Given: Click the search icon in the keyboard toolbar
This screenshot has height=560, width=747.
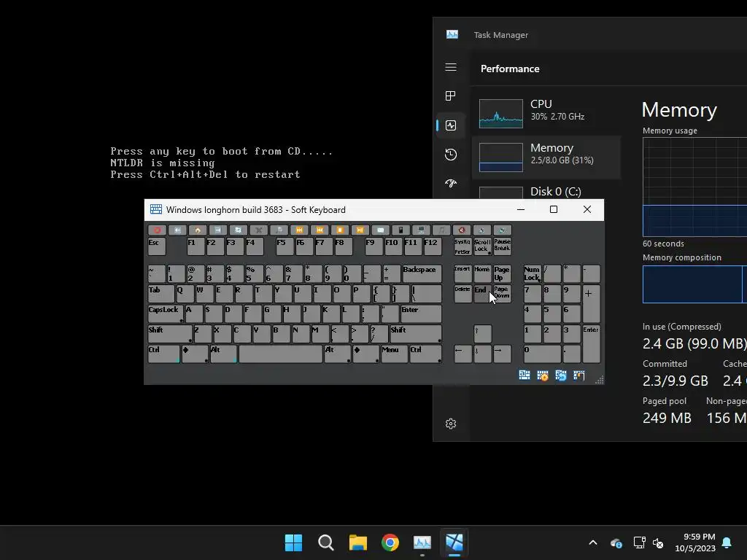Looking at the screenshot, I should click(279, 230).
